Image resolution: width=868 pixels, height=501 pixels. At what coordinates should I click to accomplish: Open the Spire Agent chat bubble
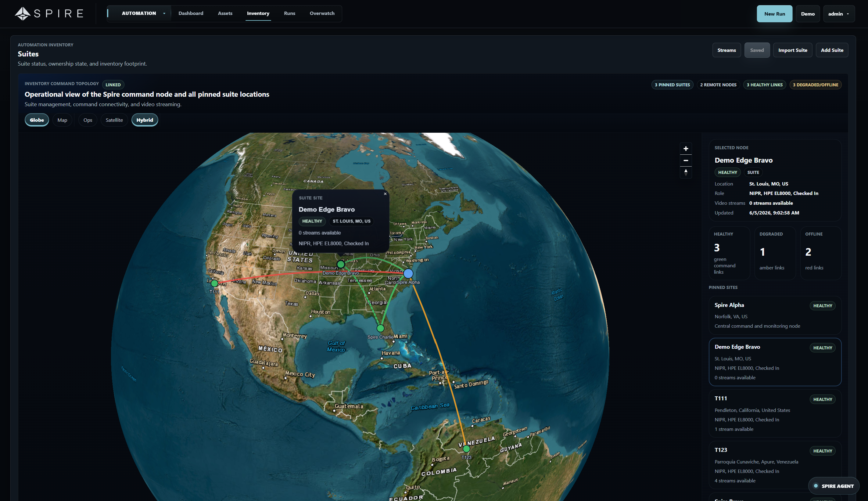tap(833, 485)
